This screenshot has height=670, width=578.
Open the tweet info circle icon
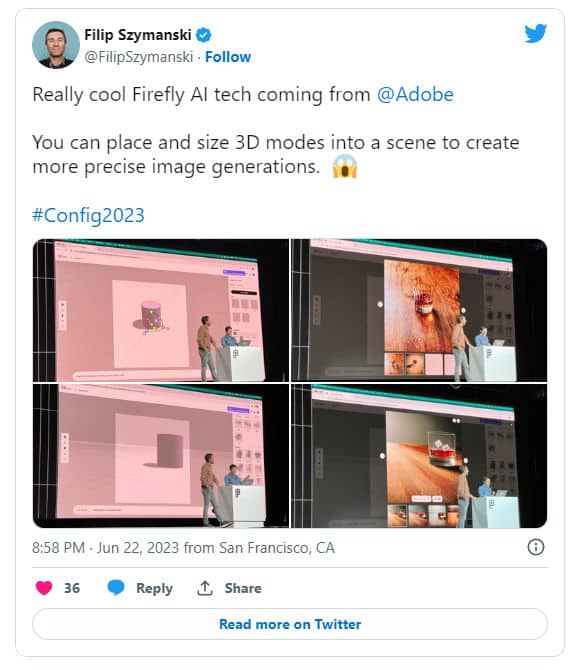(536, 547)
